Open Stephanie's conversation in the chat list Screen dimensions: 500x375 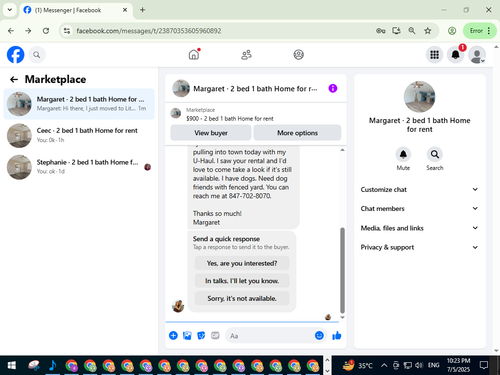79,167
